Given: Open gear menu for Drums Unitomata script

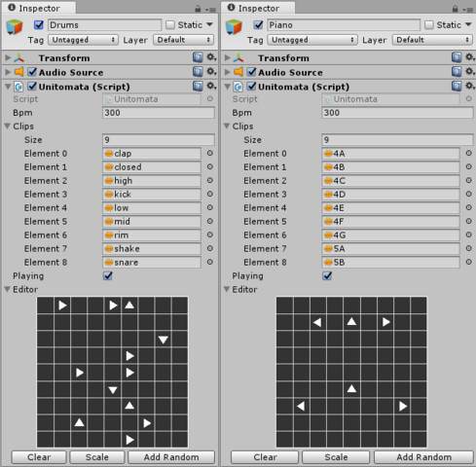Looking at the screenshot, I should pos(211,86).
